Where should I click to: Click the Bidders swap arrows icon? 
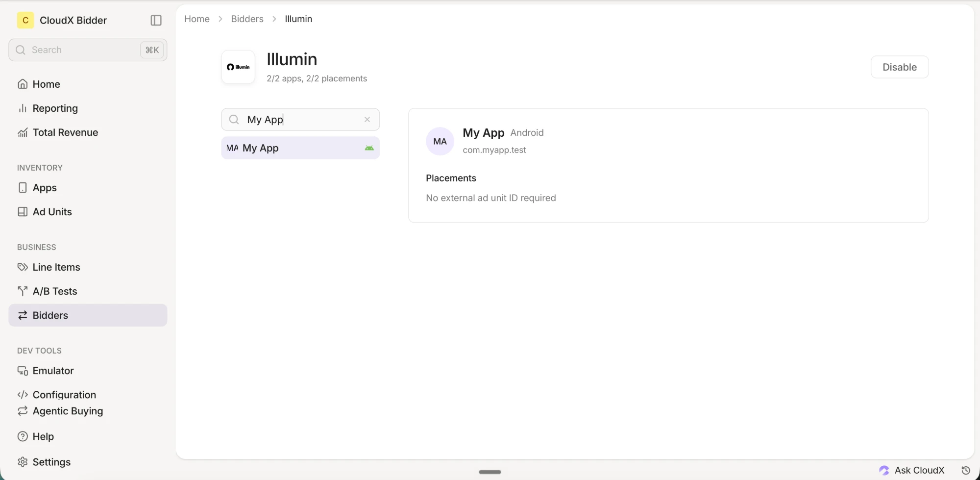pyautogui.click(x=23, y=315)
